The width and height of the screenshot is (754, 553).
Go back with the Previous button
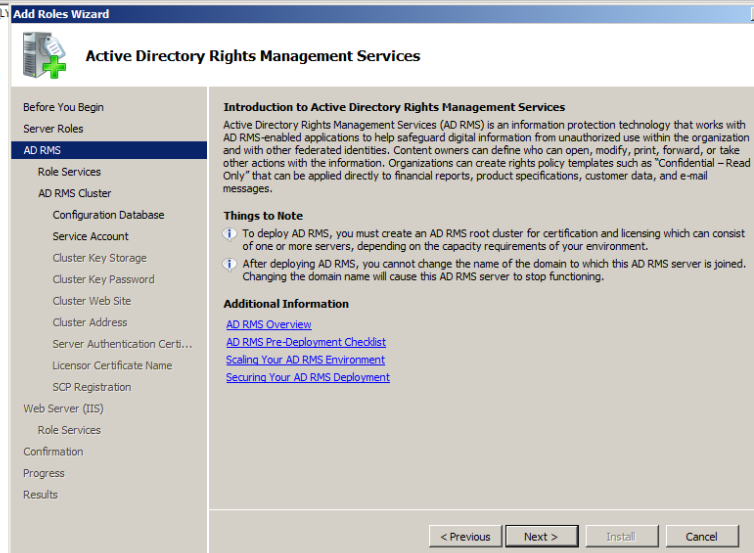(465, 537)
